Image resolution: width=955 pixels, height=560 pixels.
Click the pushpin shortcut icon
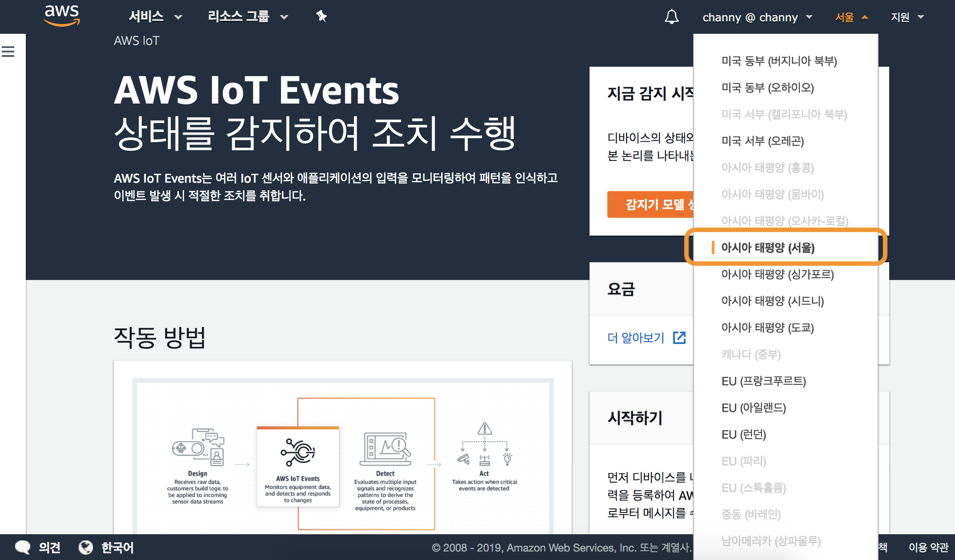(x=321, y=17)
